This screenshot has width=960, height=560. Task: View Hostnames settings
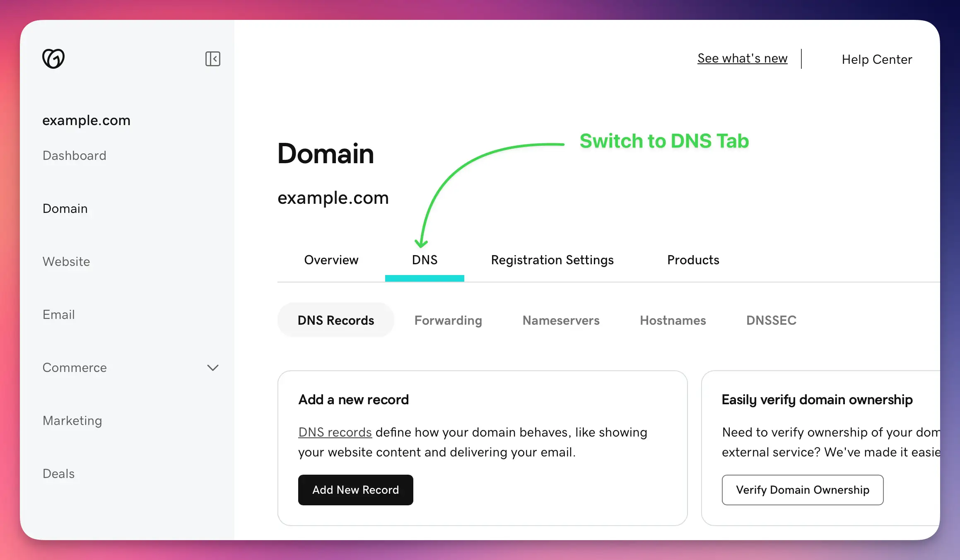(673, 320)
